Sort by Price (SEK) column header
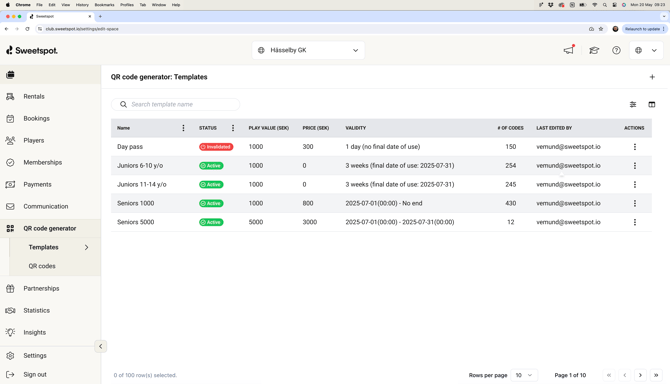 [316, 128]
